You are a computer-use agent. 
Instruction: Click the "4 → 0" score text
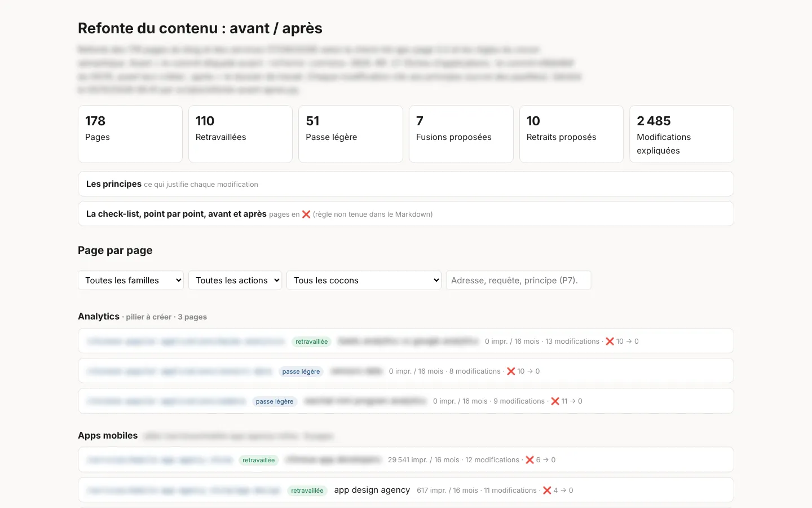pyautogui.click(x=563, y=491)
